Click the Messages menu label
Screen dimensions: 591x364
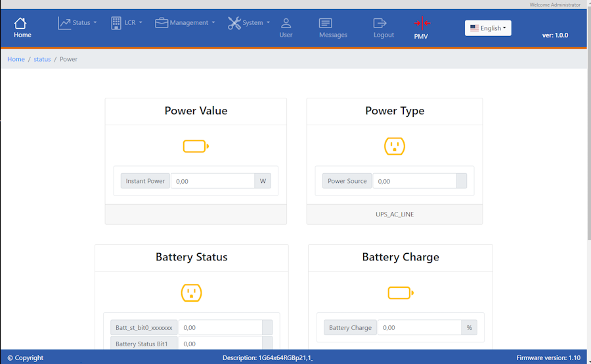pyautogui.click(x=333, y=35)
